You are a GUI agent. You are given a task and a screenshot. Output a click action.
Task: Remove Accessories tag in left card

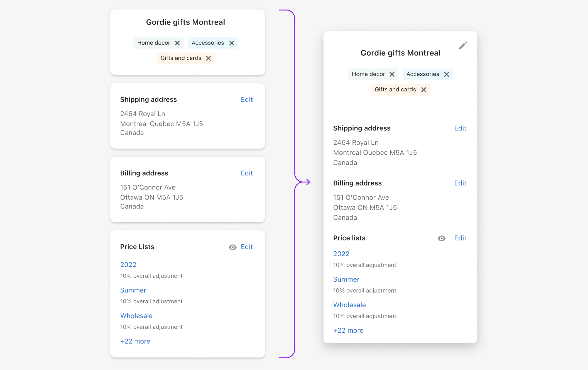pos(232,43)
